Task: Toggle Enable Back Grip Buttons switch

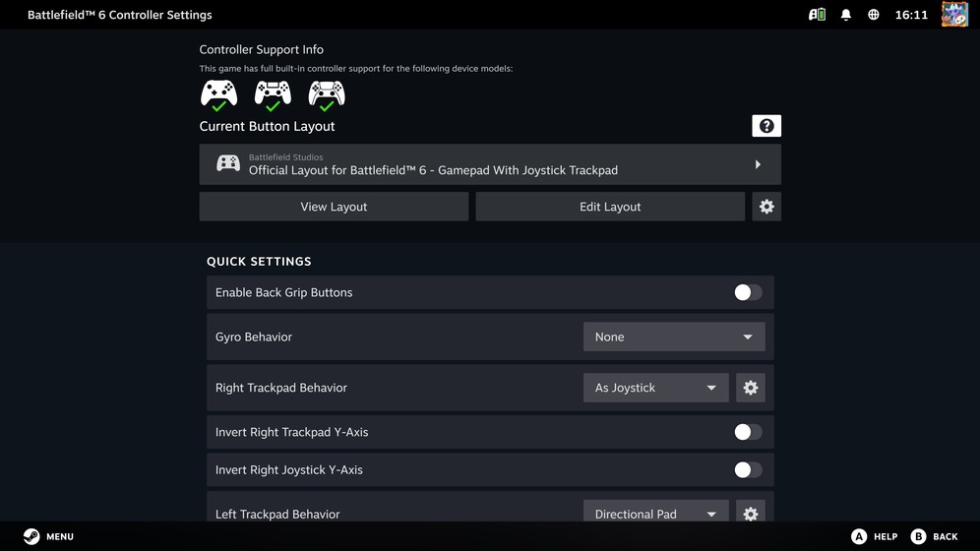Action: (748, 292)
